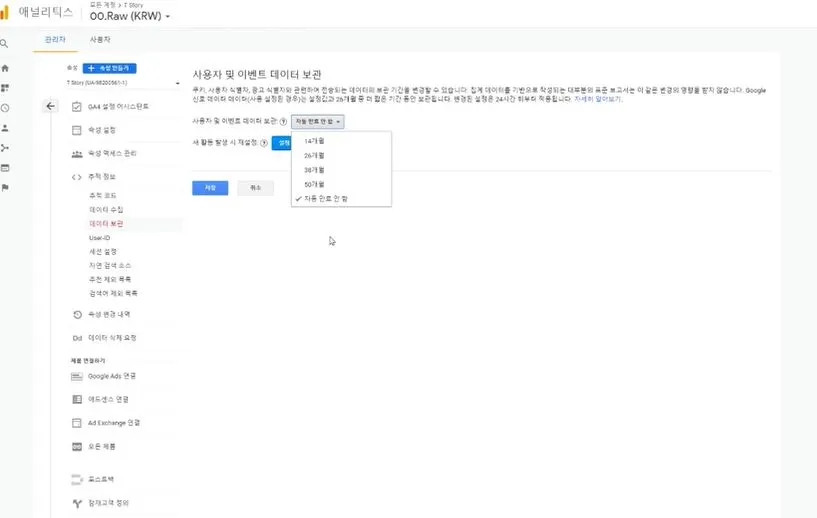
Task: Click the Ad Exchange 연결 icon
Action: coord(77,423)
